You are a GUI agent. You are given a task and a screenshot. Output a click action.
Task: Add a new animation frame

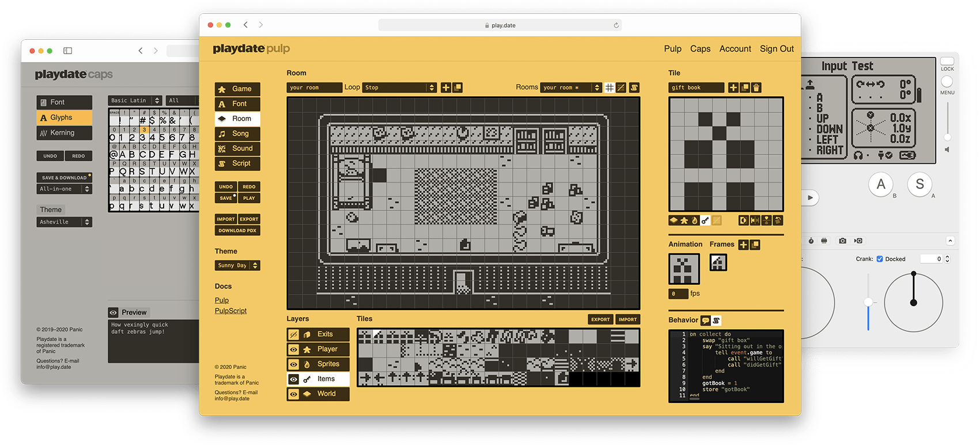tap(743, 245)
